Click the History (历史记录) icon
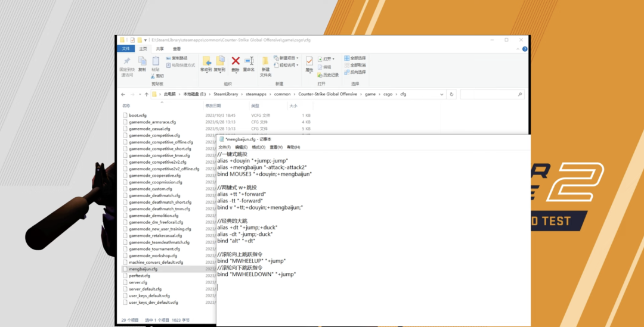Screen dimensions: 644x327 point(320,75)
